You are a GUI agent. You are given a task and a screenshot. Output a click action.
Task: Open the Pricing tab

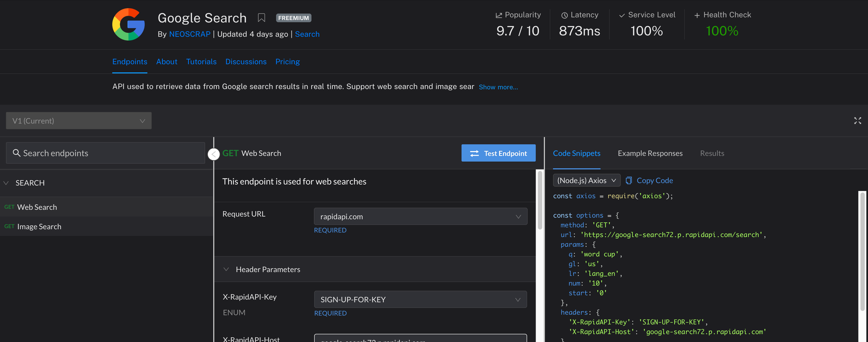click(x=287, y=62)
